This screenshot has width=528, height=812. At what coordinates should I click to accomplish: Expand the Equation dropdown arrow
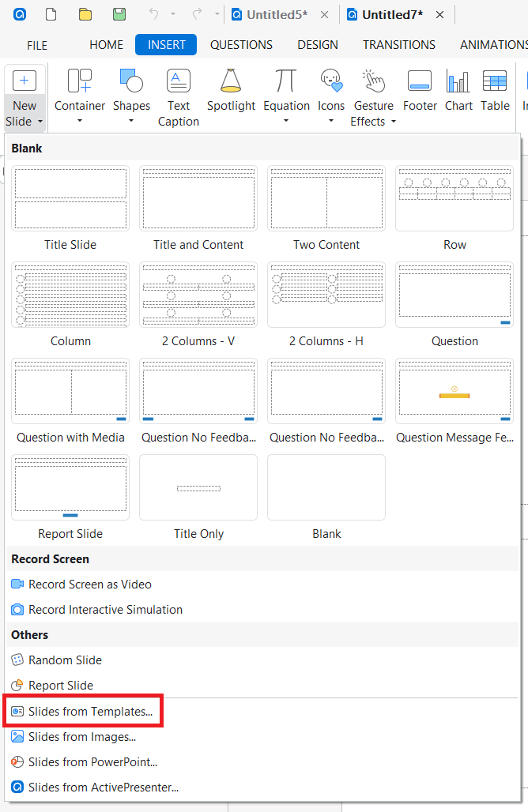point(286,121)
